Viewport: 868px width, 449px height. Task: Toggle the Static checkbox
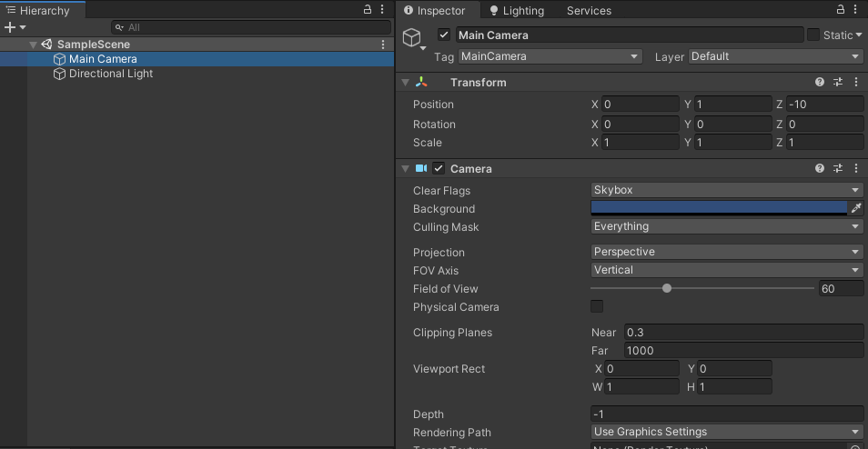(x=813, y=35)
